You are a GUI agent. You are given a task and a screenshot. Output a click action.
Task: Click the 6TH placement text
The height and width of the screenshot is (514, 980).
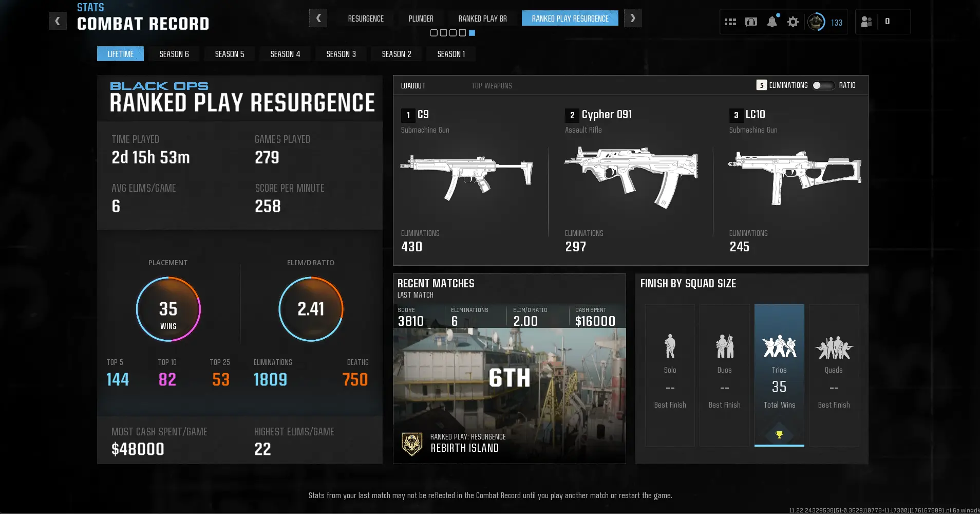click(x=509, y=378)
